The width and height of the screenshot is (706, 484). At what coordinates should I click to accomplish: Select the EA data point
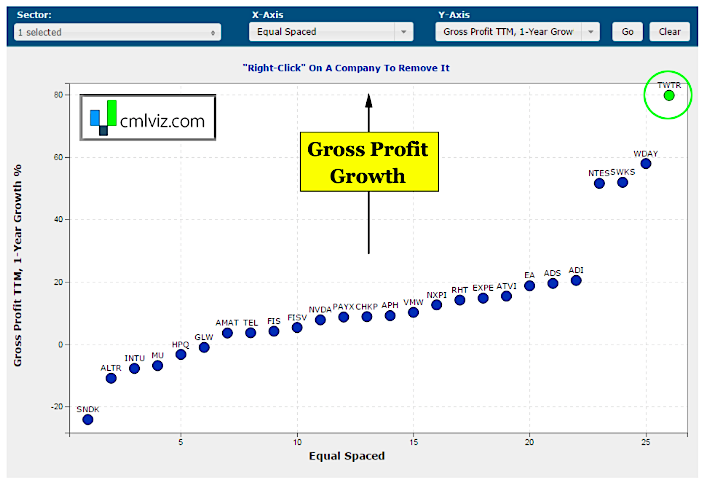click(530, 285)
